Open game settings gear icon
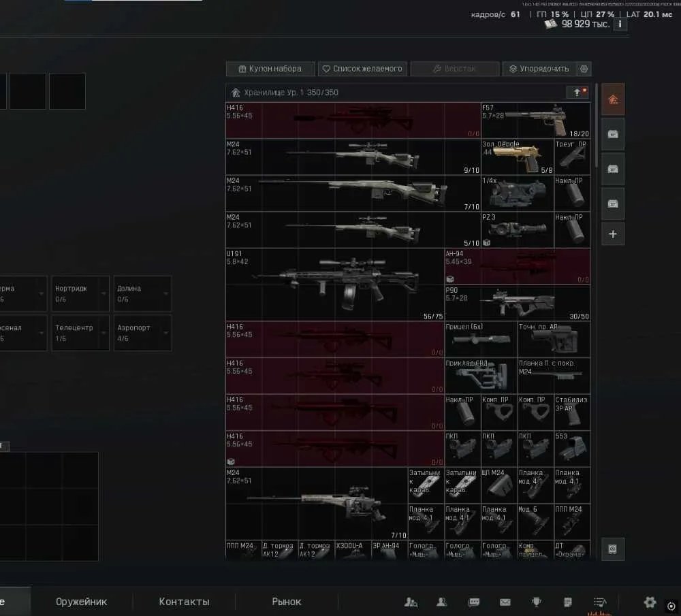 [x=650, y=602]
